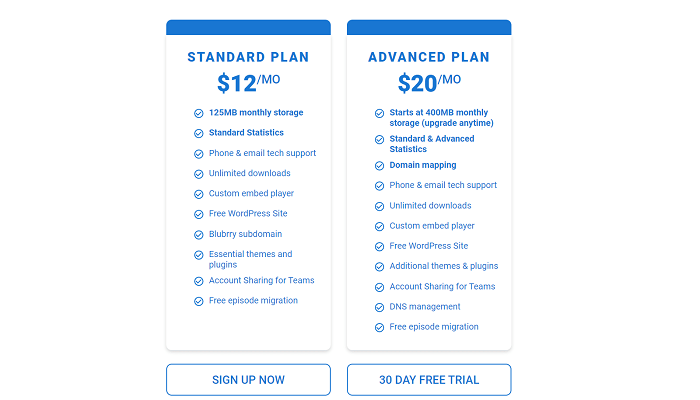Click the $20/MO price text
Screen dimensions: 700x400
(x=429, y=82)
